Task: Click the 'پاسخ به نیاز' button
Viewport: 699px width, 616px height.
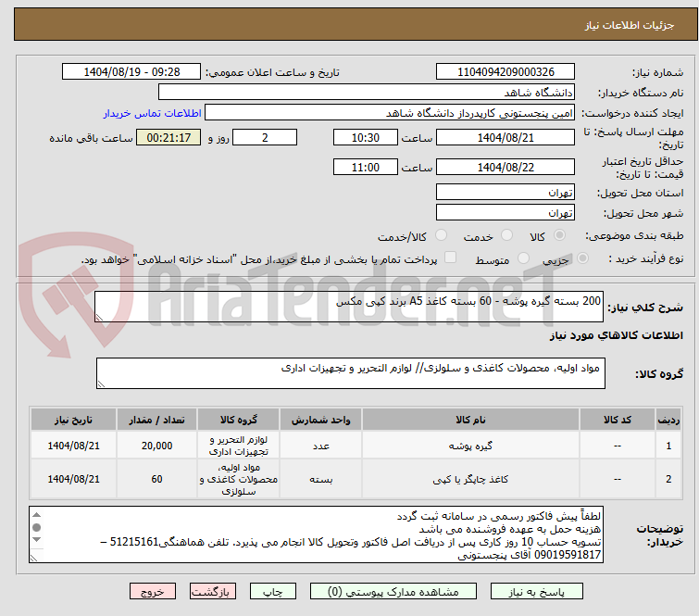Action: coord(536,592)
